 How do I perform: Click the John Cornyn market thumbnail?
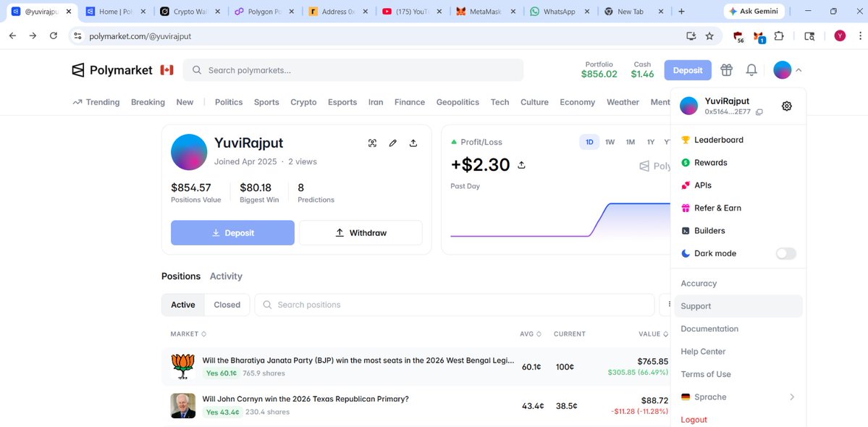183,405
